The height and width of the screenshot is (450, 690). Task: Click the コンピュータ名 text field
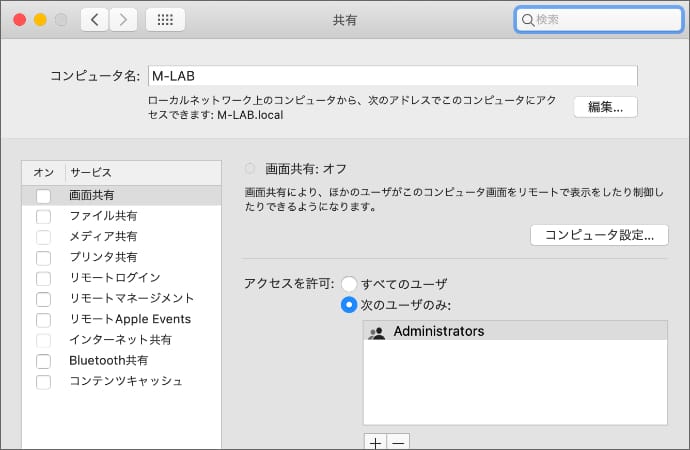(391, 76)
